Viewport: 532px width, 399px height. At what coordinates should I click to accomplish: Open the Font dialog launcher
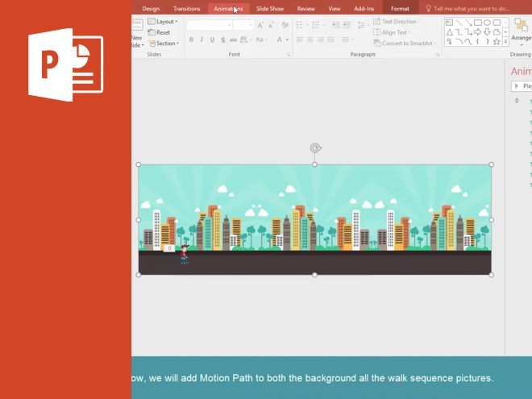(x=288, y=55)
